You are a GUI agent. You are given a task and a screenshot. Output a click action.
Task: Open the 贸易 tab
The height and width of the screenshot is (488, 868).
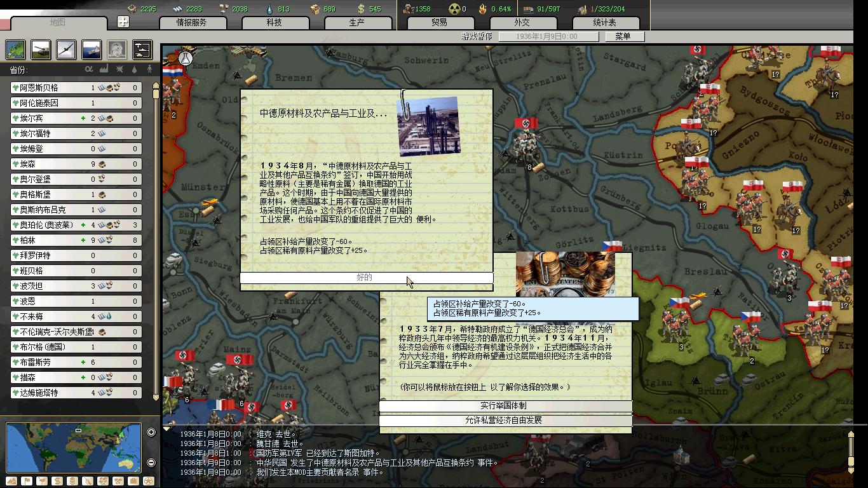pyautogui.click(x=440, y=23)
